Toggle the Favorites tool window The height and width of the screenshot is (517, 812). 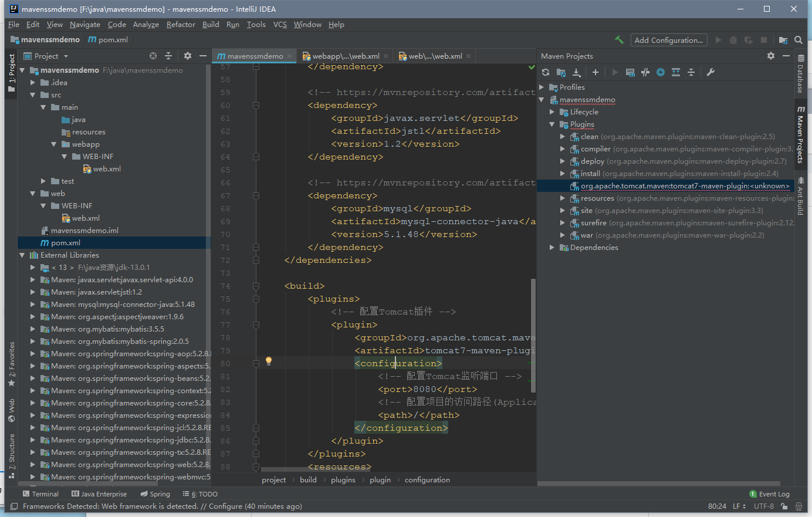pyautogui.click(x=12, y=364)
